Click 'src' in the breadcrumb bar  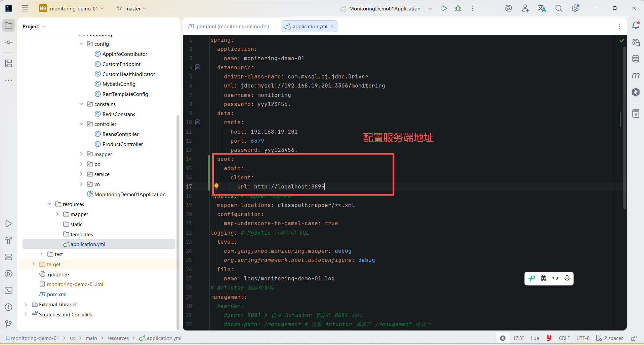click(73, 338)
